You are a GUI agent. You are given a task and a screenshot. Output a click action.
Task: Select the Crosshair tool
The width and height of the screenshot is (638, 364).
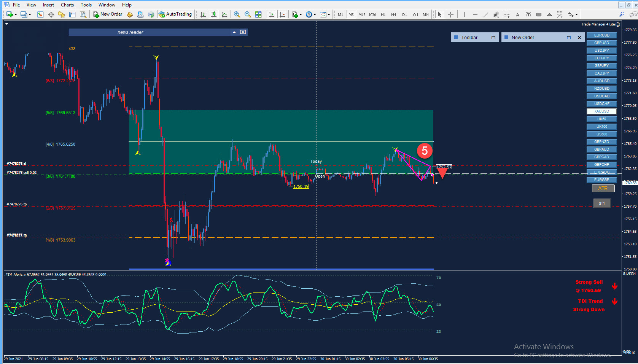450,14
